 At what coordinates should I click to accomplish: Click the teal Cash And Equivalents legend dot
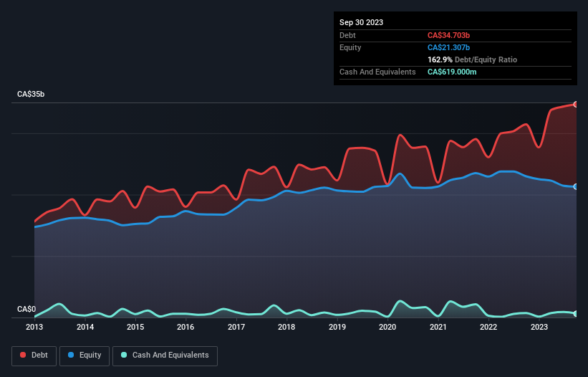coord(124,355)
